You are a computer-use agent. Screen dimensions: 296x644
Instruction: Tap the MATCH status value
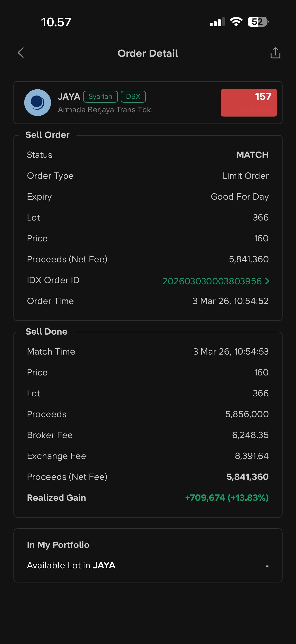tap(252, 155)
